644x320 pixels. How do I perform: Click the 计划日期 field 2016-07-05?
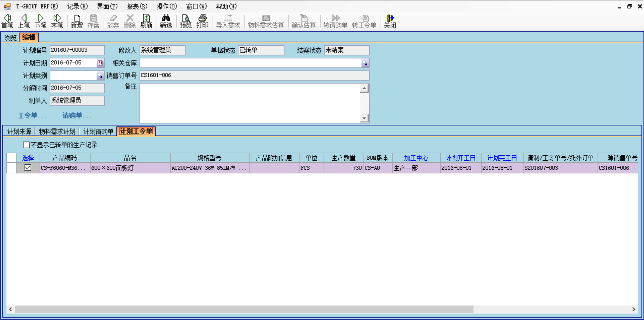pyautogui.click(x=73, y=63)
